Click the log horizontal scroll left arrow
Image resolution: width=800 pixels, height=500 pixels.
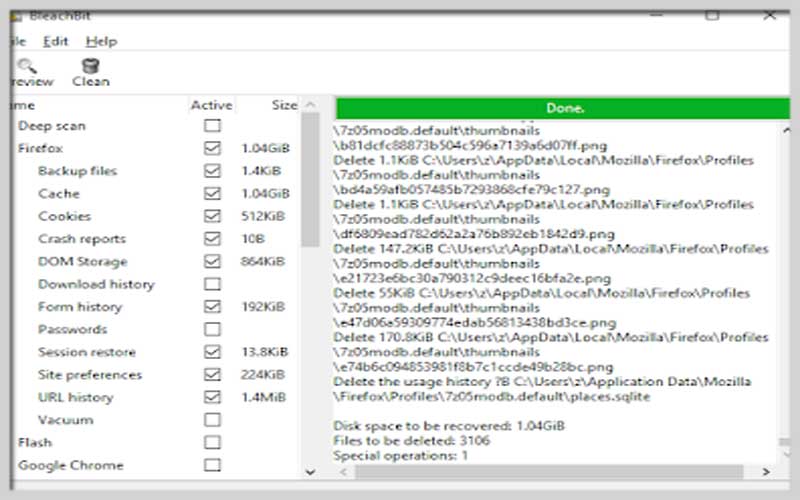[344, 472]
